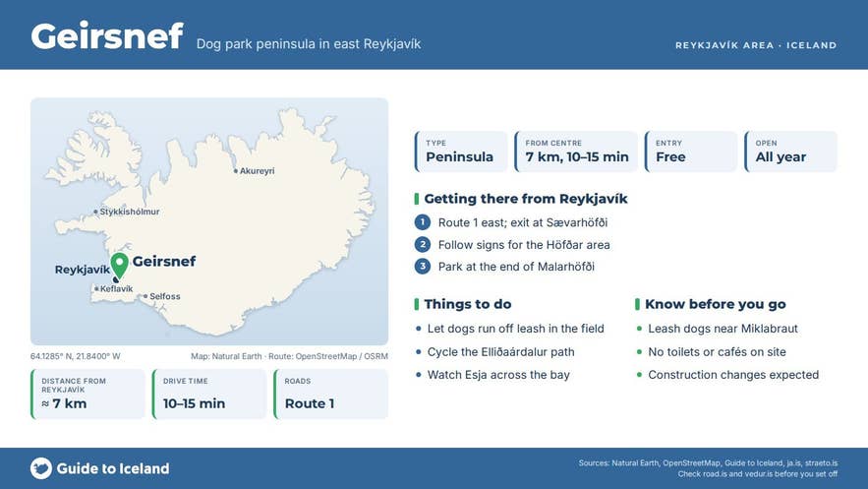Click the 'Things to do' heading
The height and width of the screenshot is (489, 868).
468,304
